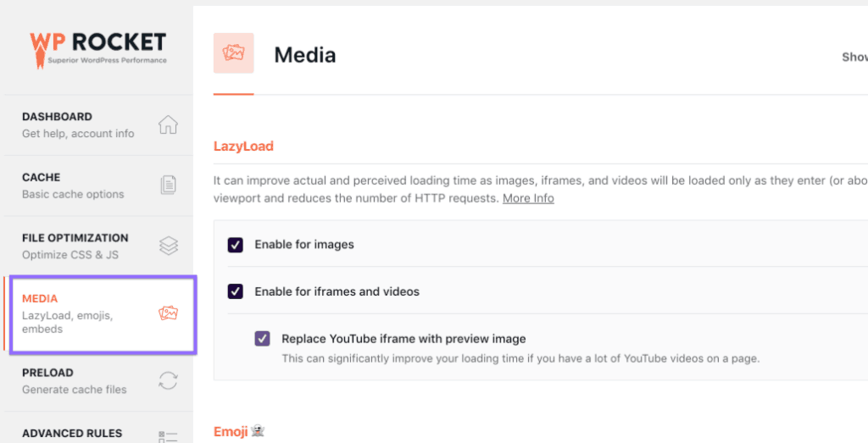
Task: Click the Cache document icon
Action: point(169,185)
